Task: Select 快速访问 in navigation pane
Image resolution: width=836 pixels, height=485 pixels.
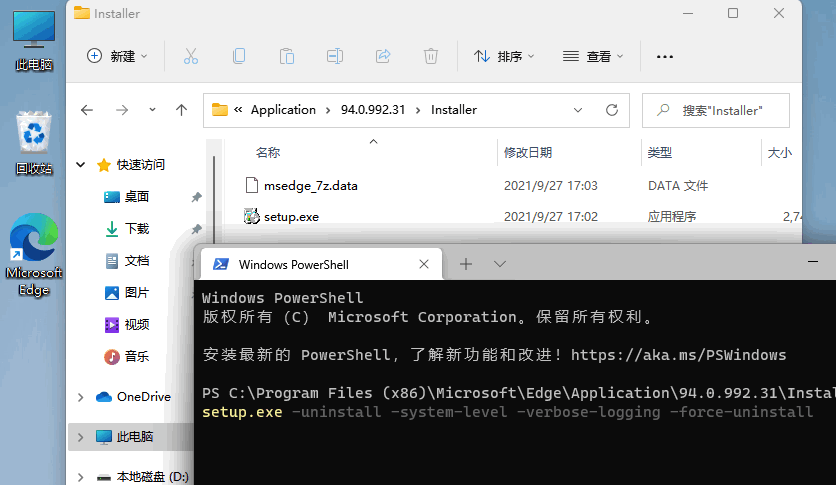Action: [x=141, y=165]
